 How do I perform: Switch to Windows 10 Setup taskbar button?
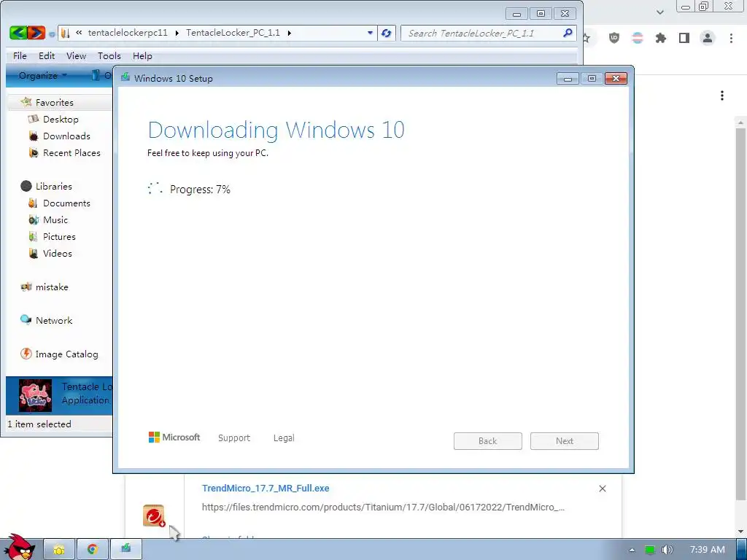pyautogui.click(x=125, y=550)
